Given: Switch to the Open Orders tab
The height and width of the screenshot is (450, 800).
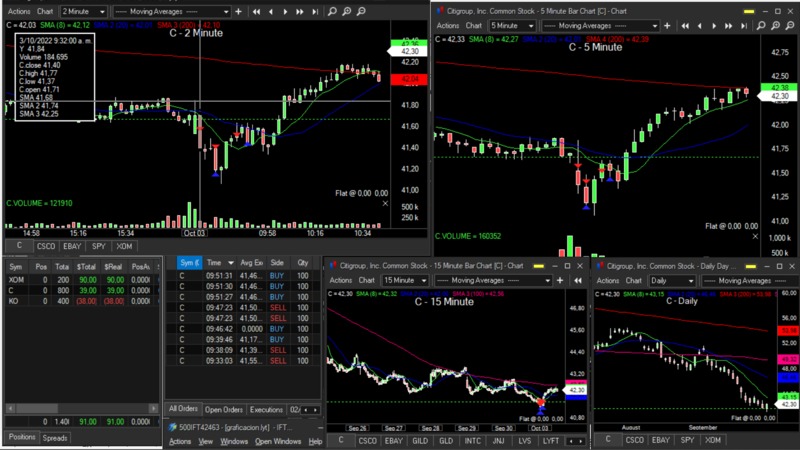Looking at the screenshot, I should pyautogui.click(x=223, y=410).
